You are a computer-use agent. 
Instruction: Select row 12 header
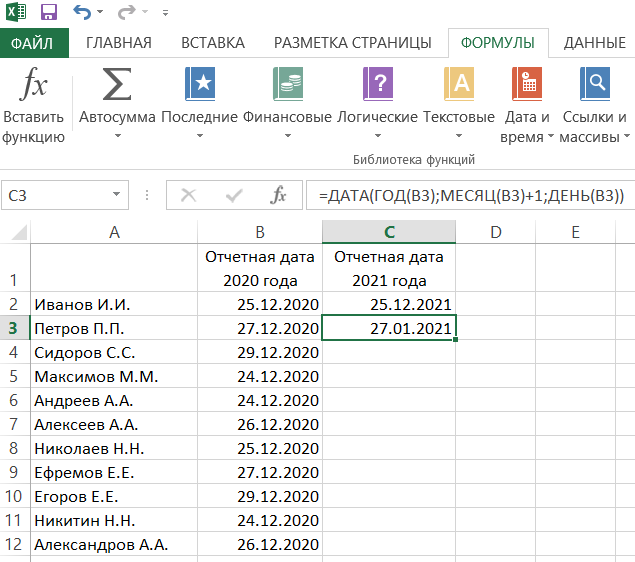[15, 544]
